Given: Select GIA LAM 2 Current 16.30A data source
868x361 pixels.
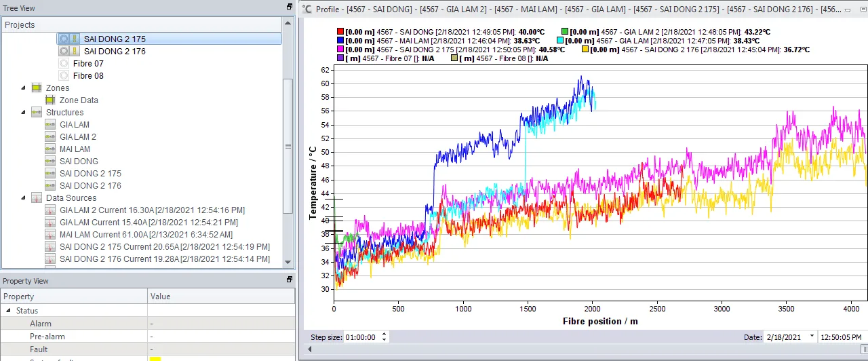Looking at the screenshot, I should [x=153, y=210].
